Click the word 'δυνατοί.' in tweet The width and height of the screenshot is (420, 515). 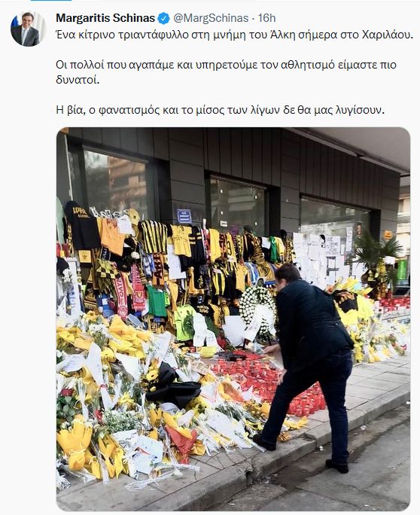click(x=78, y=80)
